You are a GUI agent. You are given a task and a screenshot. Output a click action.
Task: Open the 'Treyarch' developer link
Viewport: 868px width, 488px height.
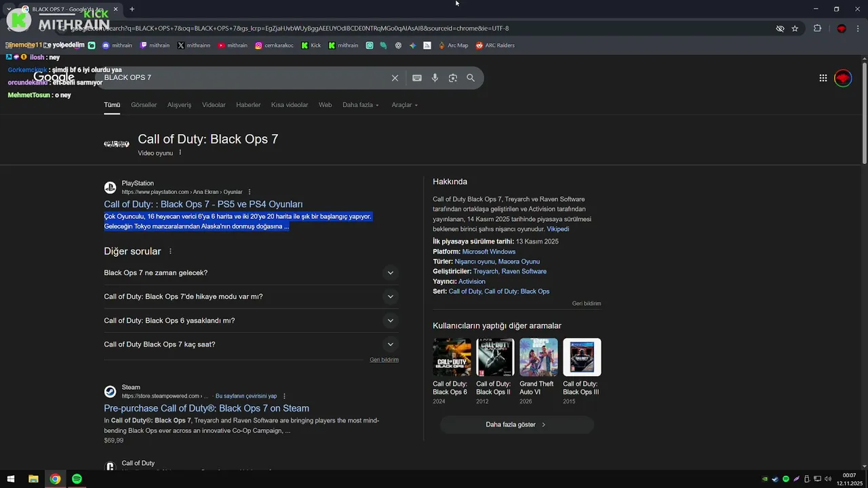[485, 271]
